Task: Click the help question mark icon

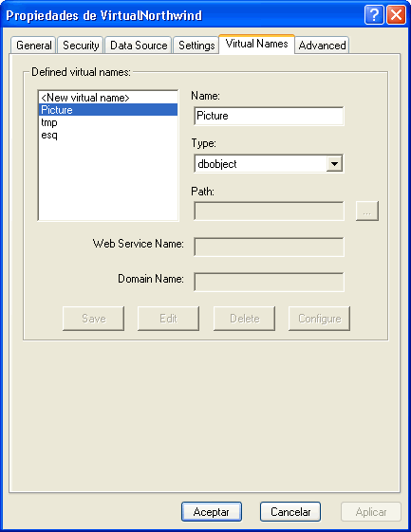Action: pyautogui.click(x=374, y=15)
